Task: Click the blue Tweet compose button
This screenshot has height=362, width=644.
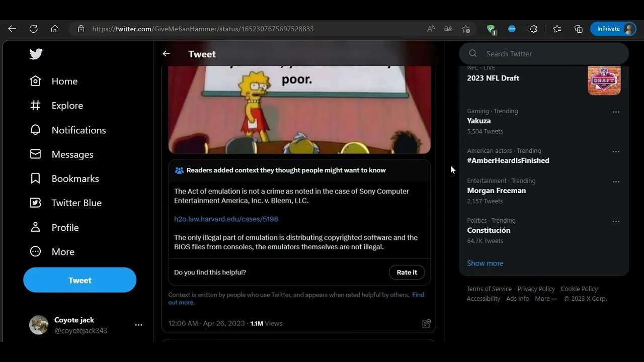Action: point(79,280)
